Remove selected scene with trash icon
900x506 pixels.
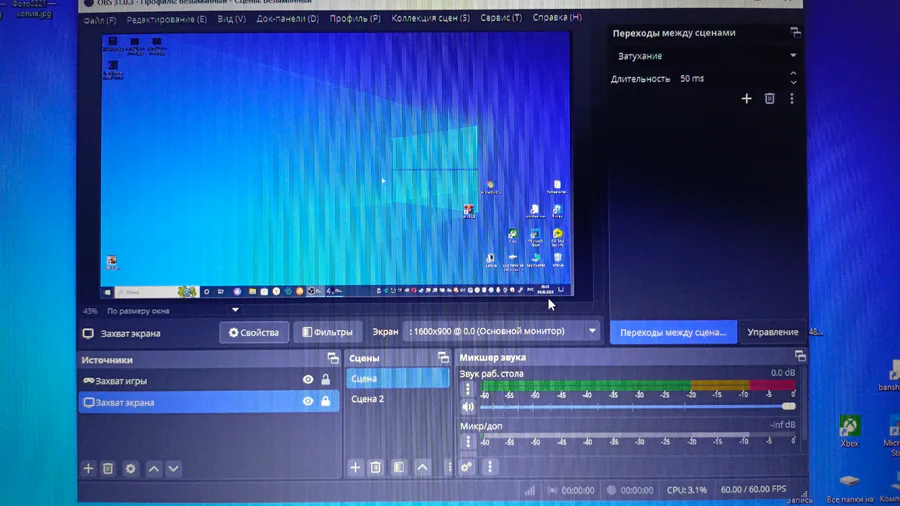click(x=375, y=468)
